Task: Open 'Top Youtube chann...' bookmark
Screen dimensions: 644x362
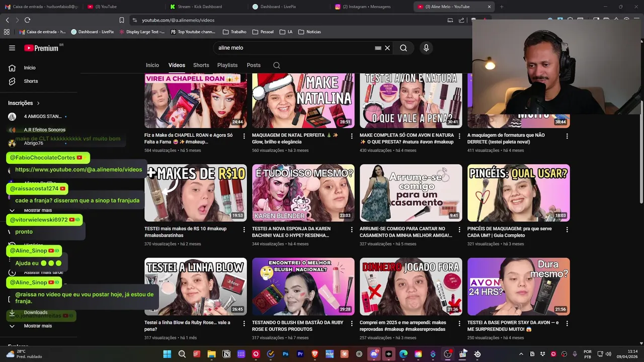Action: [x=193, y=32]
